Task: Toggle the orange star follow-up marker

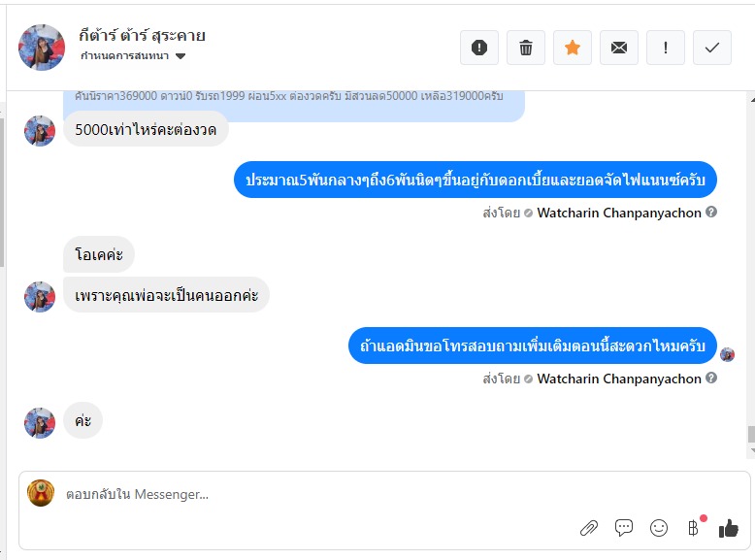Action: [x=573, y=48]
